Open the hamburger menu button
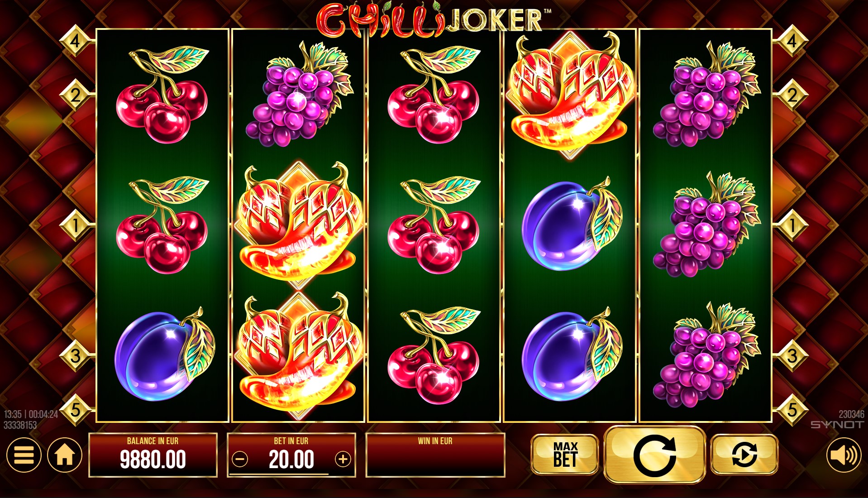Viewport: 868px width, 498px height. (x=24, y=455)
